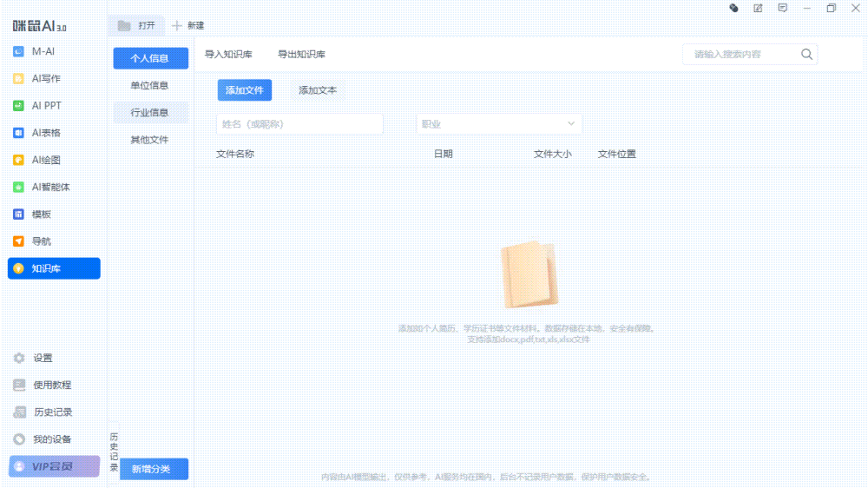Open the AI智能体 agent module
The image size is (868, 488).
pyautogui.click(x=50, y=187)
